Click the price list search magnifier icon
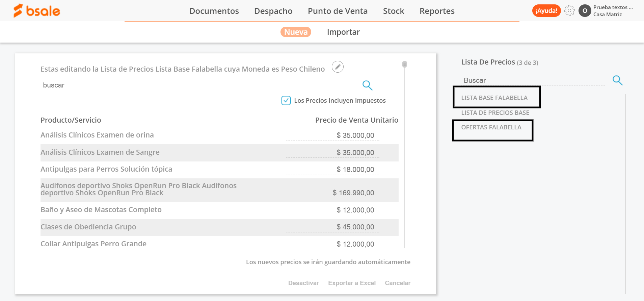This screenshot has height=301, width=644. click(617, 80)
